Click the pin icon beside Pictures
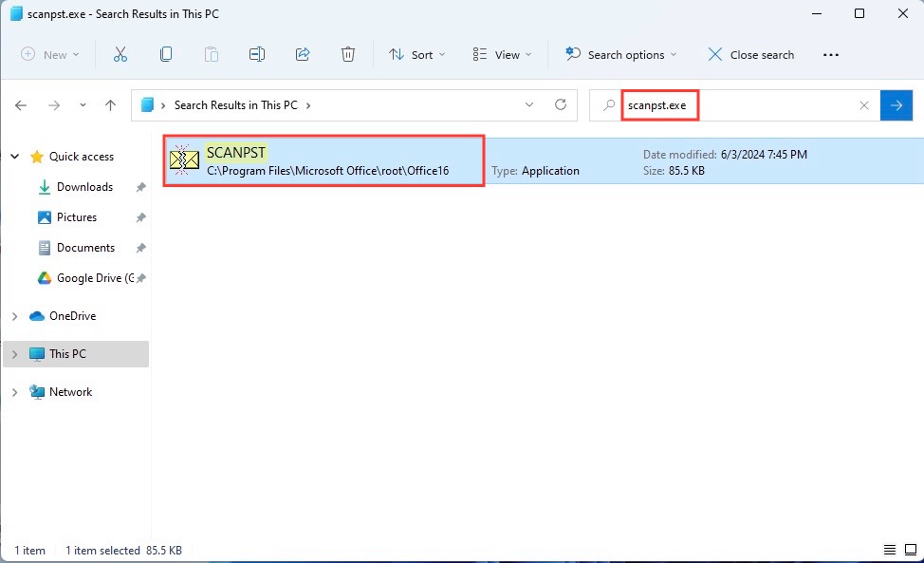 140,217
